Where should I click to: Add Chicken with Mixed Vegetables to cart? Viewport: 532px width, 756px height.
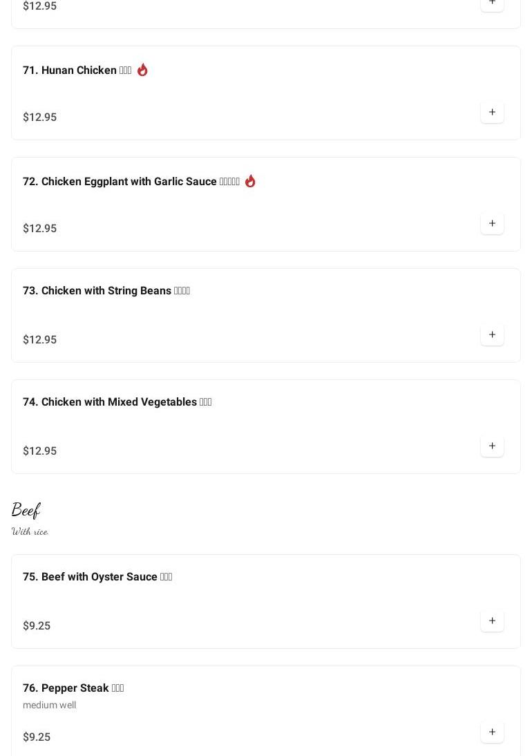pyautogui.click(x=492, y=446)
